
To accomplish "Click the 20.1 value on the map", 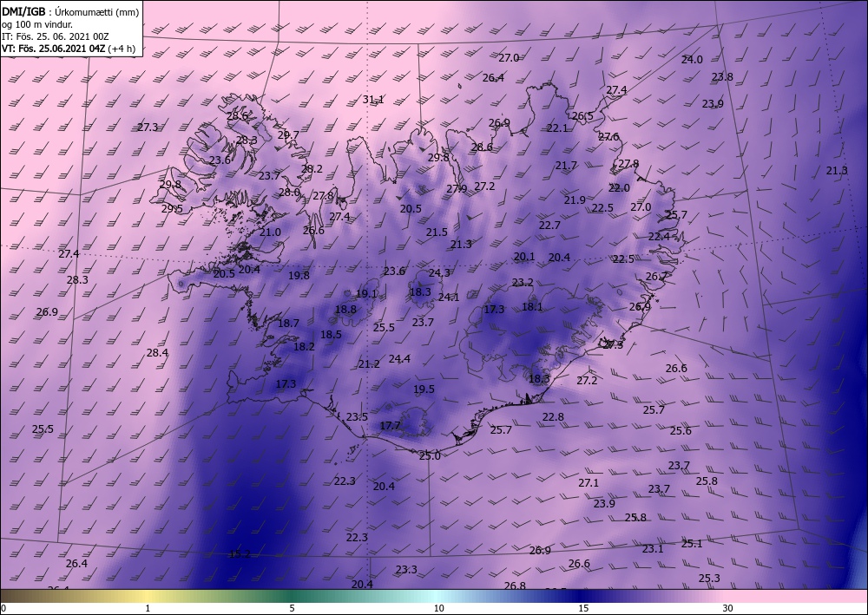I will pyautogui.click(x=524, y=257).
